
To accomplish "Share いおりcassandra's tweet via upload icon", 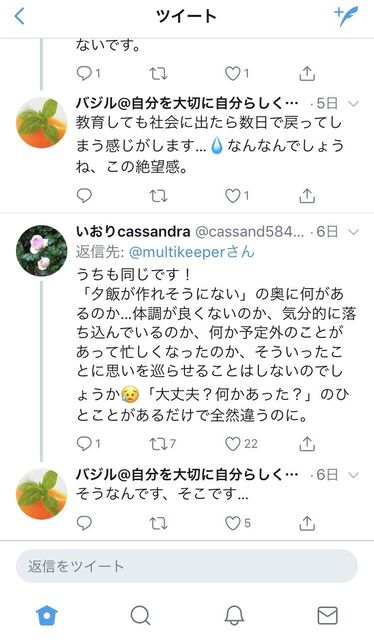I will pos(307,444).
